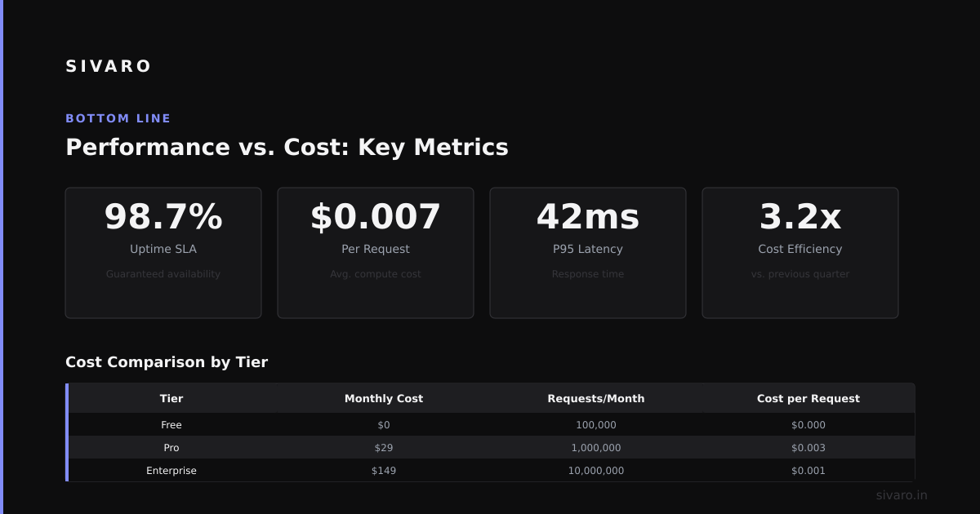The height and width of the screenshot is (514, 980).
Task: Click the Guaranteed availability caption
Action: (163, 274)
